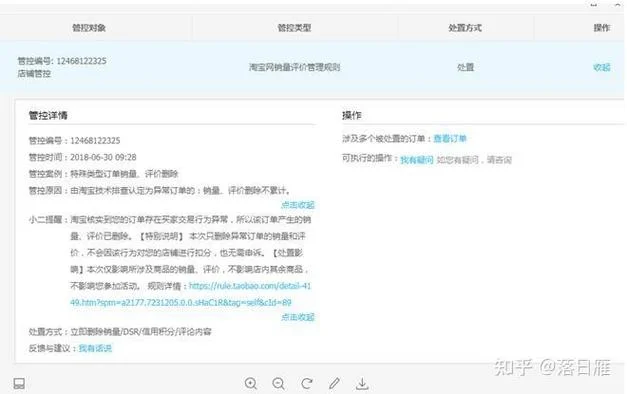Click the 操作 heading in the right panel

(351, 116)
